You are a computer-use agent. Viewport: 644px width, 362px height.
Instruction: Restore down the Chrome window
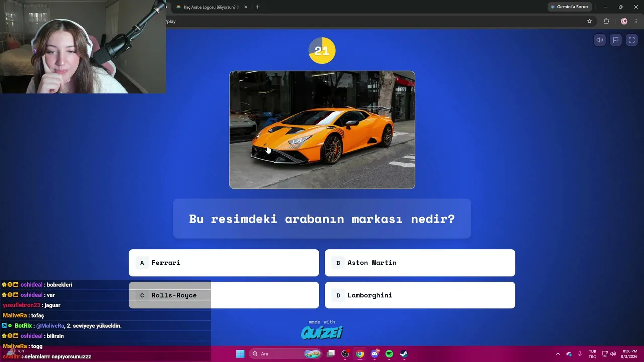point(620,7)
